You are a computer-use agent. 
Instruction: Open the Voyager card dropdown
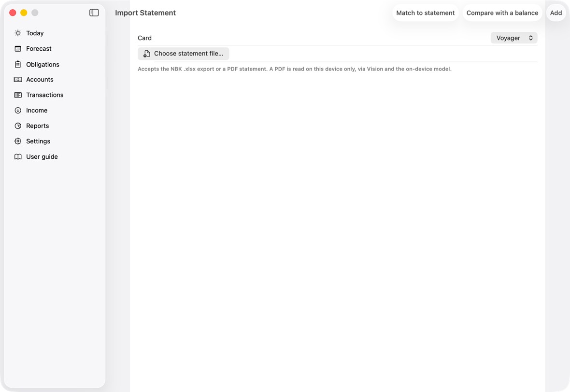[x=513, y=38]
